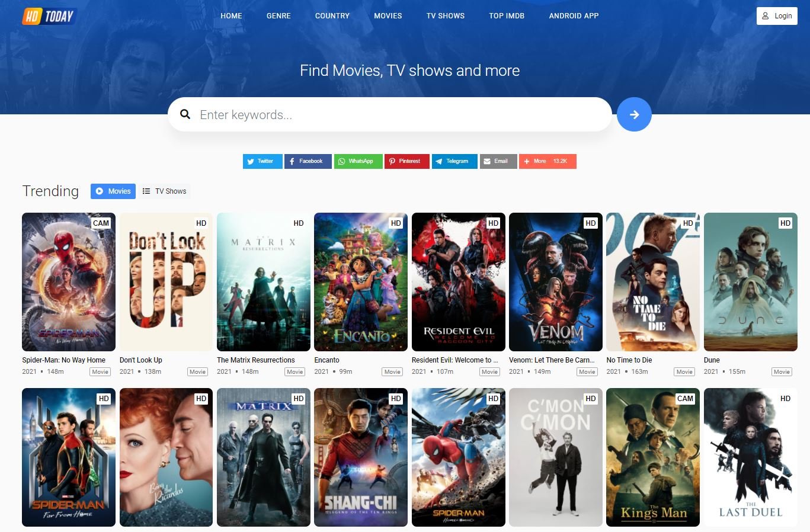The height and width of the screenshot is (532, 810).
Task: Click the Movie tag under Dune
Action: [782, 372]
